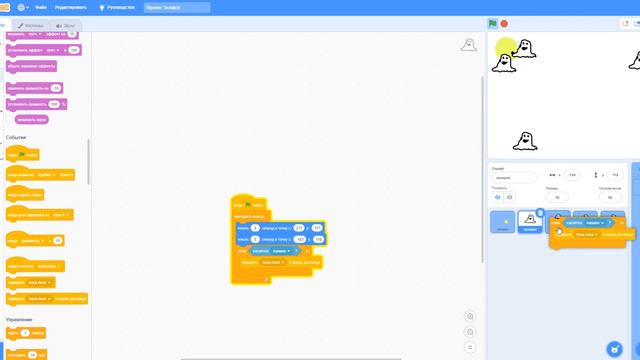Image resolution: width=640 pixels, height=360 pixels.
Task: Click the workspace green flag hat block
Action: coord(249,203)
